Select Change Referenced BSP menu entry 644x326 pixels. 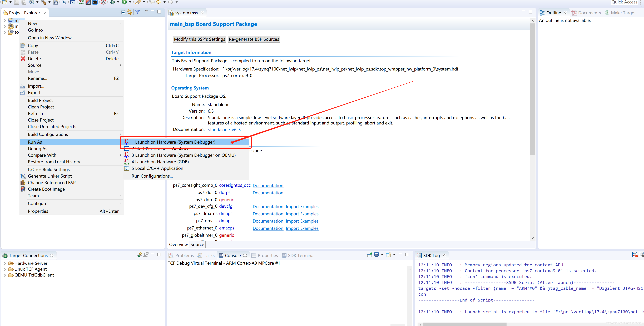pos(72,183)
